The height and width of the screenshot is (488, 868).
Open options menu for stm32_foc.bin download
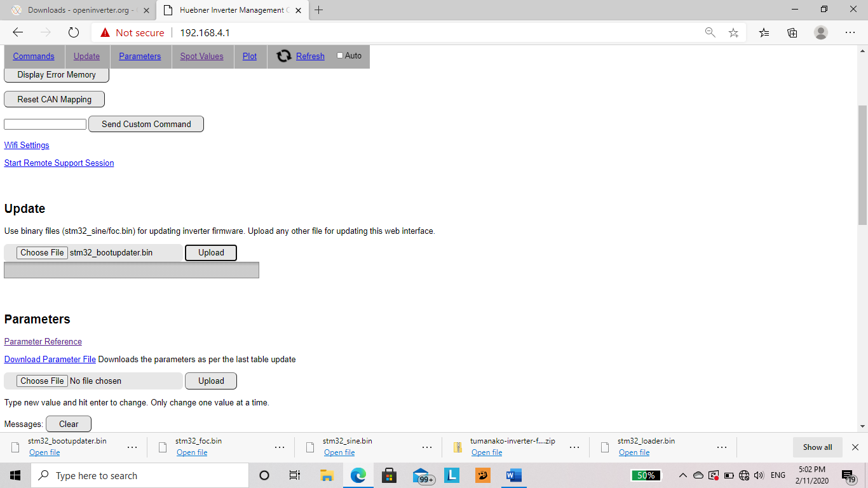pos(280,447)
